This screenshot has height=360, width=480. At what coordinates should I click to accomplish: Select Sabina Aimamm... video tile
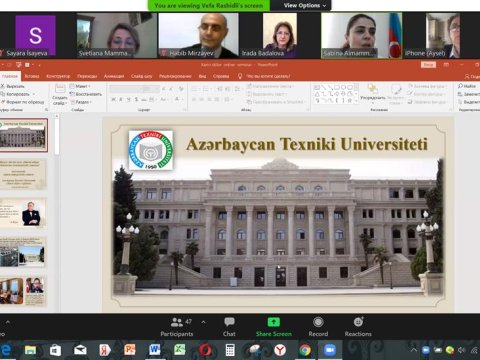point(362,35)
